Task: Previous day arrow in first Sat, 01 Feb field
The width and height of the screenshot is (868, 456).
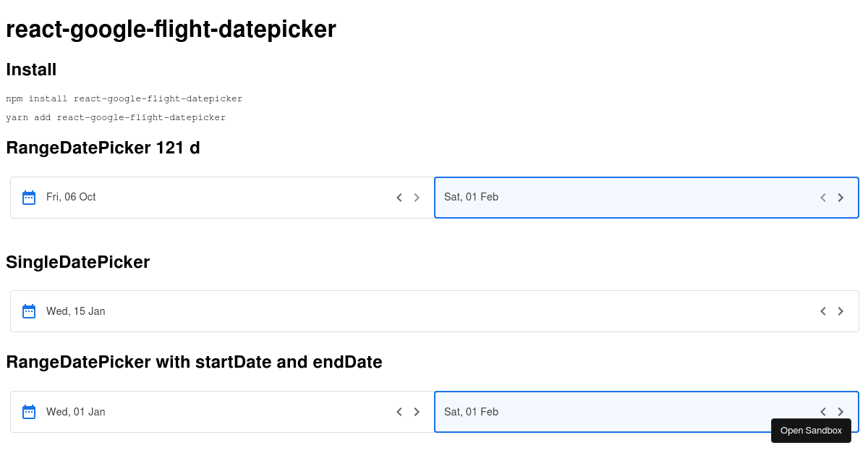Action: 823,198
